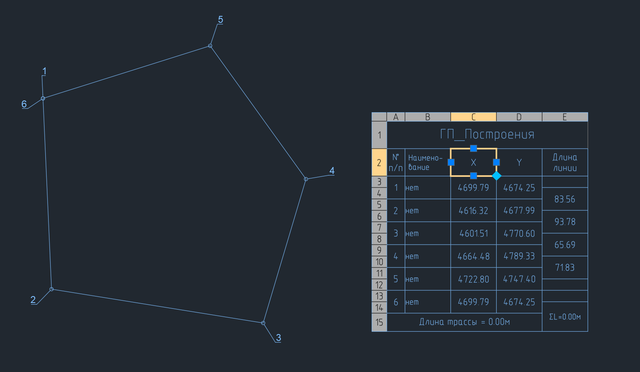Viewport: 640px width, 372px height.
Task: Click the vertex node marked 2
Action: point(51,289)
